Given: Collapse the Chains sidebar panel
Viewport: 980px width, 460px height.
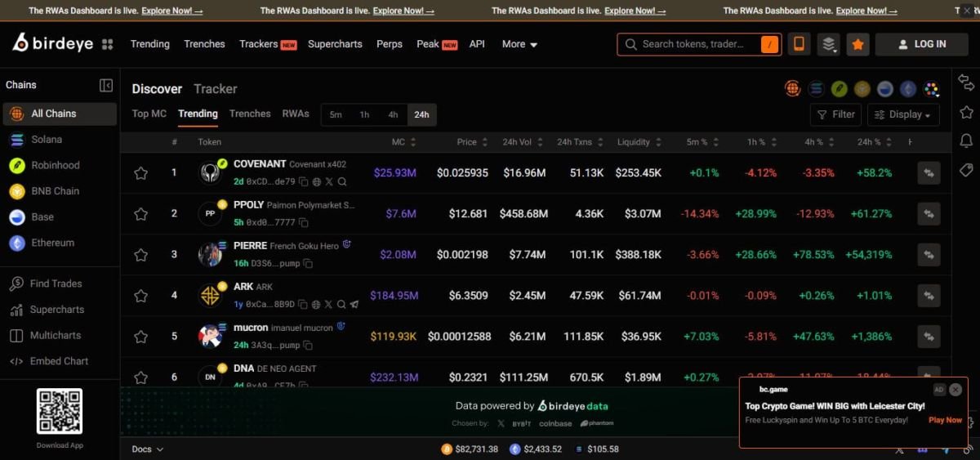Looking at the screenshot, I should [106, 85].
